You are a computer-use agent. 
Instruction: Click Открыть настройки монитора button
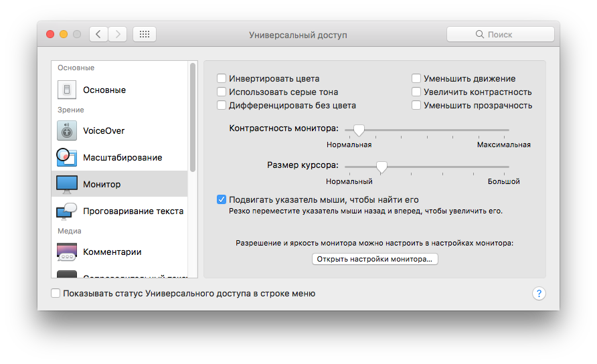[x=375, y=259]
